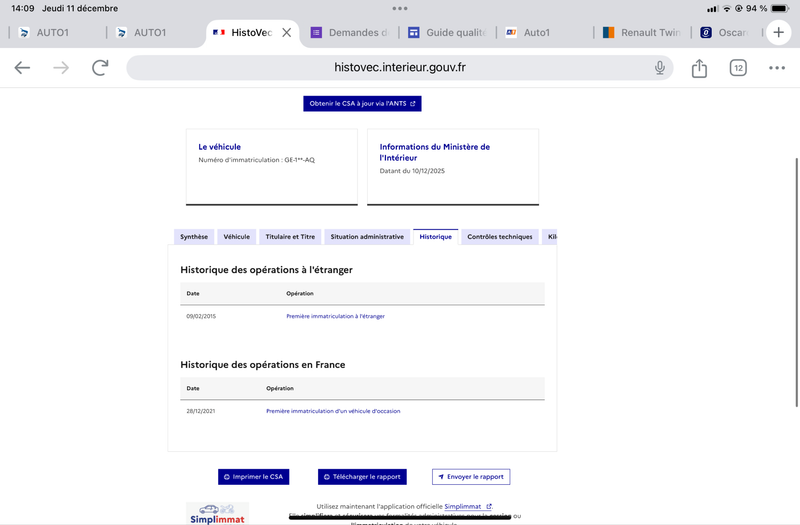800x525 pixels.
Task: Select the Situation administrative tab
Action: coord(367,237)
